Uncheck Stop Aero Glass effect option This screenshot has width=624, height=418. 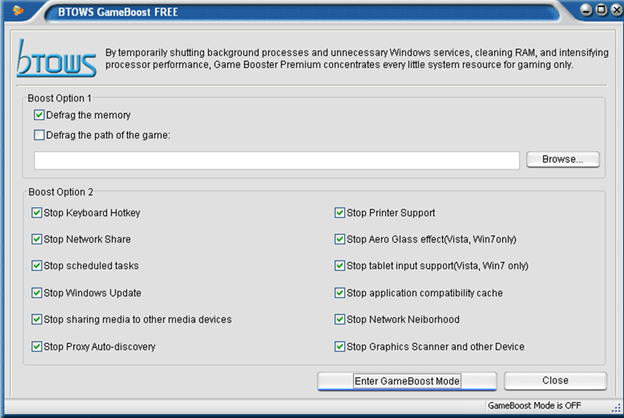click(340, 240)
